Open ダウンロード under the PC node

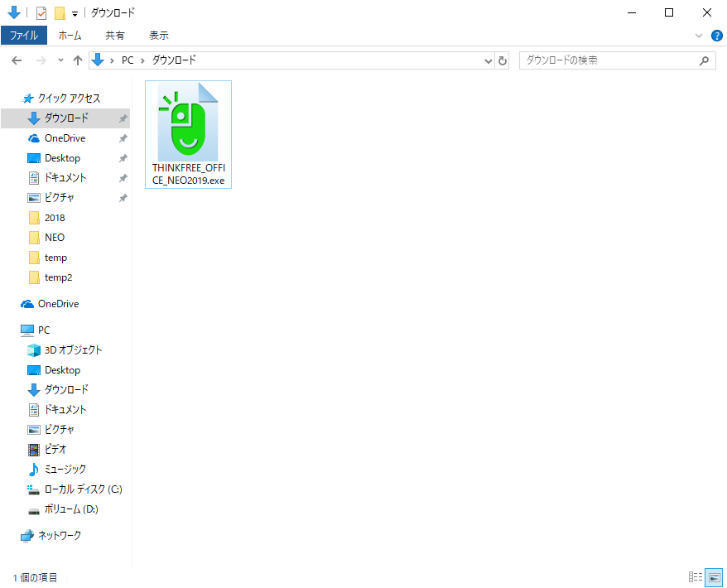click(x=66, y=390)
